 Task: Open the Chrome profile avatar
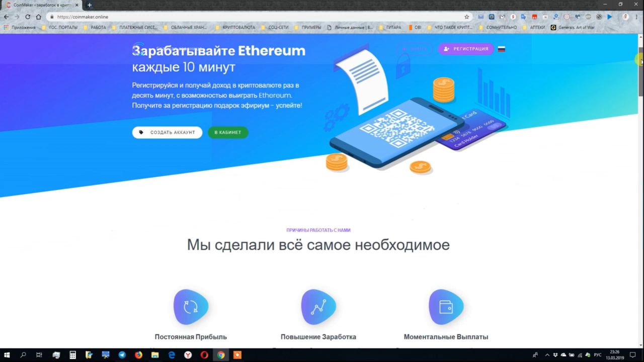click(x=625, y=17)
